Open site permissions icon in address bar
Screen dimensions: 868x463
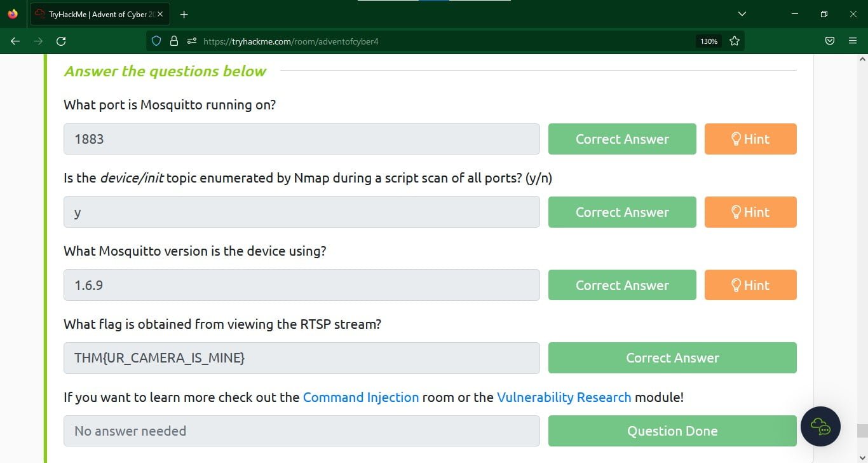[x=191, y=41]
